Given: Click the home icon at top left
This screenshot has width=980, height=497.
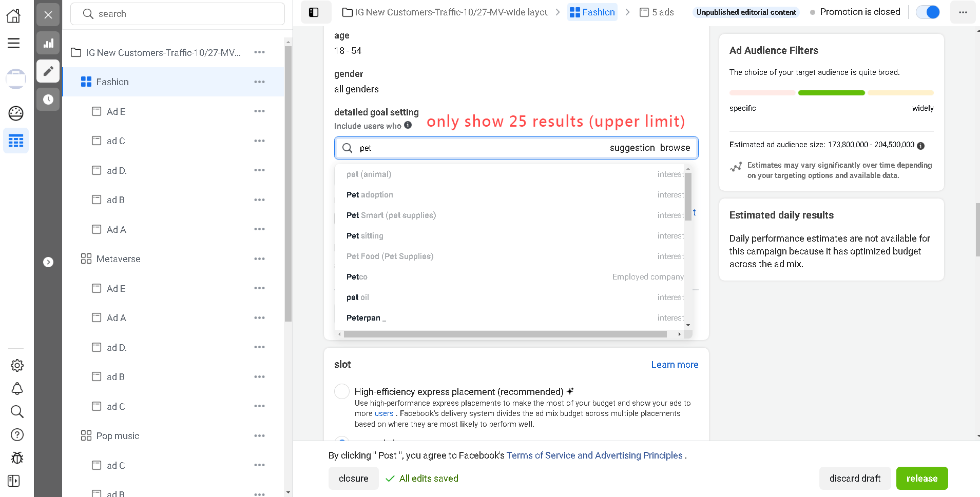Looking at the screenshot, I should pyautogui.click(x=14, y=15).
